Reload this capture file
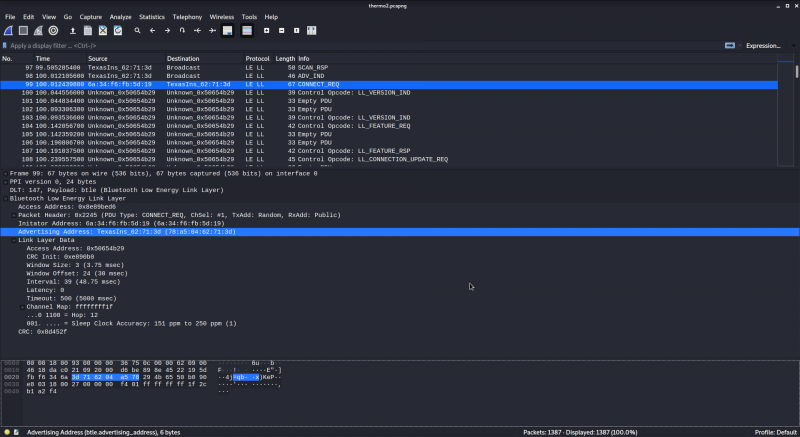Screen dimensions: 800x437 point(118,31)
